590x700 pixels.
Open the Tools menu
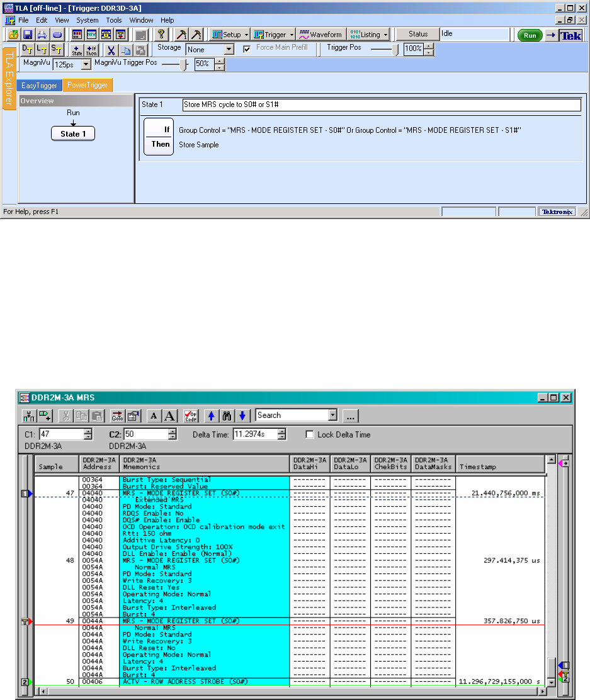click(114, 20)
